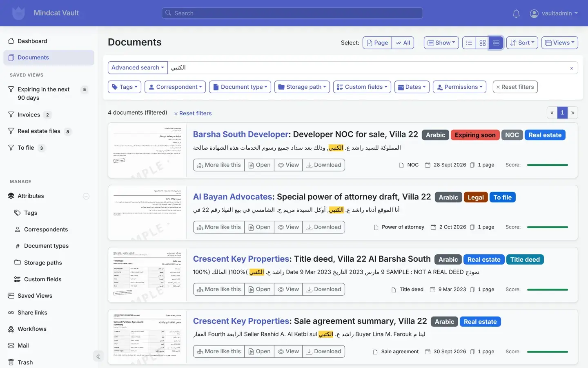Click the Reset filters button beside Permissions

(x=515, y=87)
